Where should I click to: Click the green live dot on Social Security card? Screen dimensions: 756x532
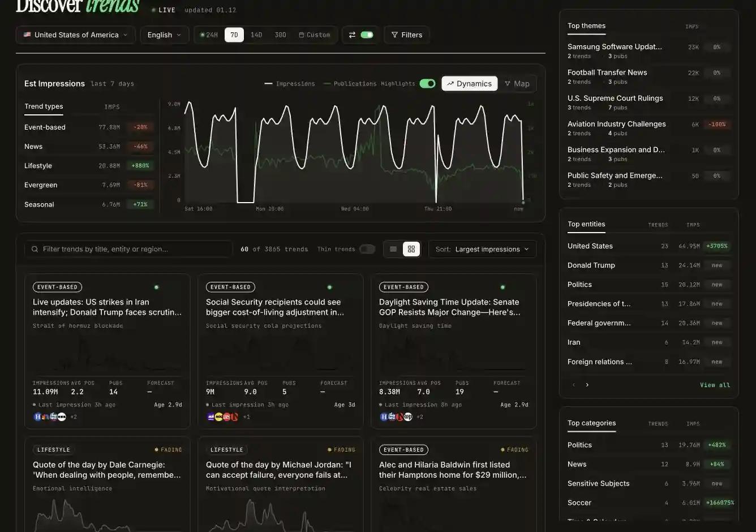[x=330, y=287]
